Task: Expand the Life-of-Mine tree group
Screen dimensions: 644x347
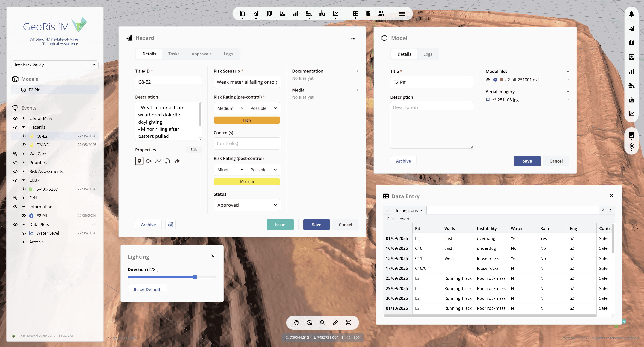Action: pos(24,118)
